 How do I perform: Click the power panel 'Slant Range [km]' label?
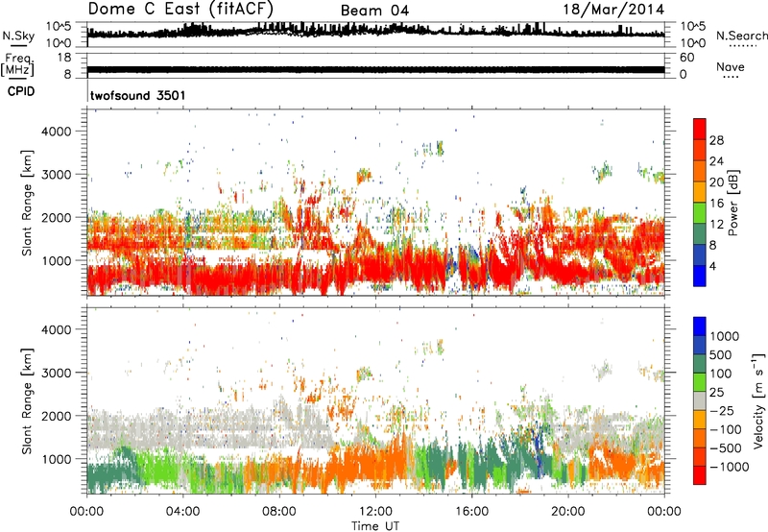coord(27,203)
